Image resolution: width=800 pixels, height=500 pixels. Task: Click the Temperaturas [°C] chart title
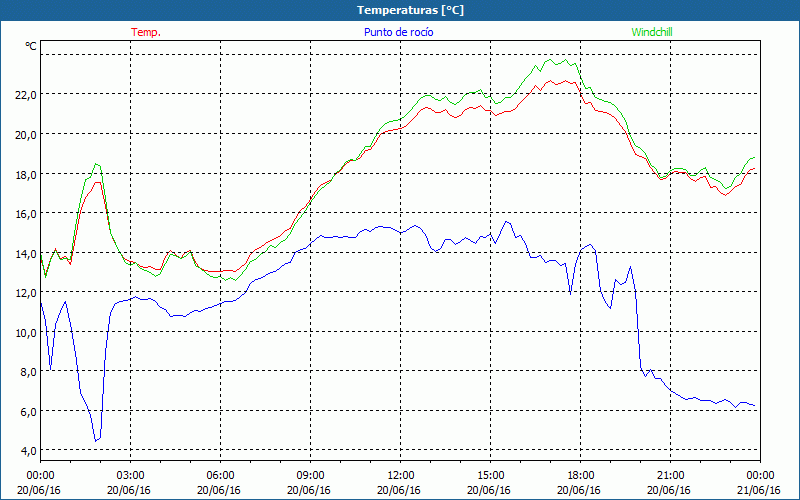410,10
